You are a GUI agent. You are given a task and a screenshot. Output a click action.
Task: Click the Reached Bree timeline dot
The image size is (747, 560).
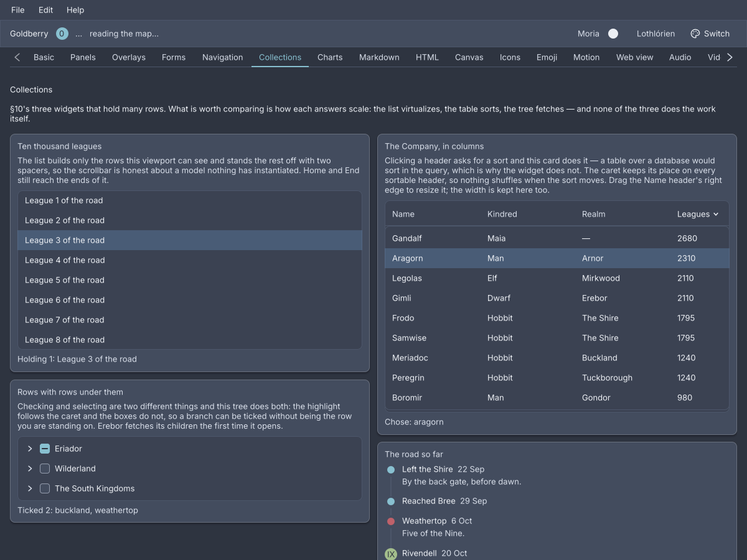pos(391,502)
